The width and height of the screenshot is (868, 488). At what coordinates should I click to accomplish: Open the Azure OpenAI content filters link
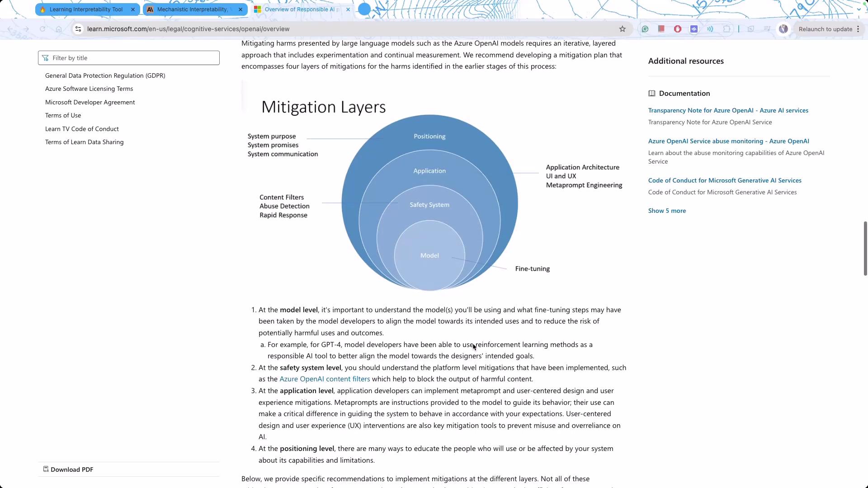coord(325,379)
